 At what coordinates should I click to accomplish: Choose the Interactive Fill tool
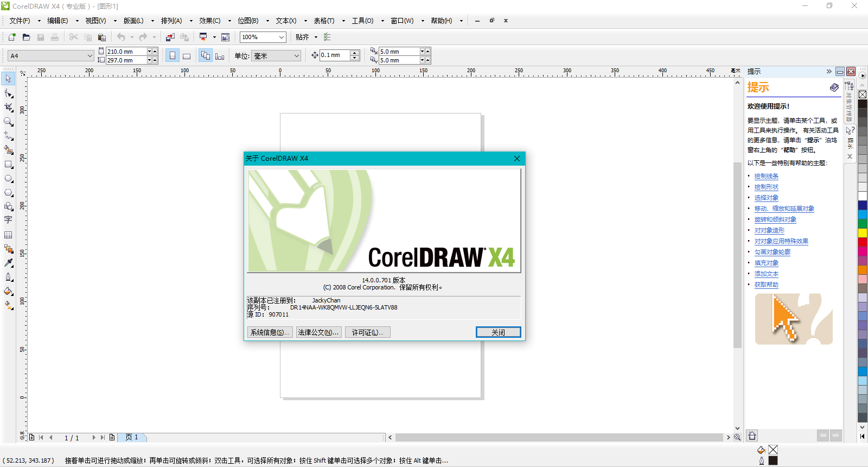tap(8, 305)
